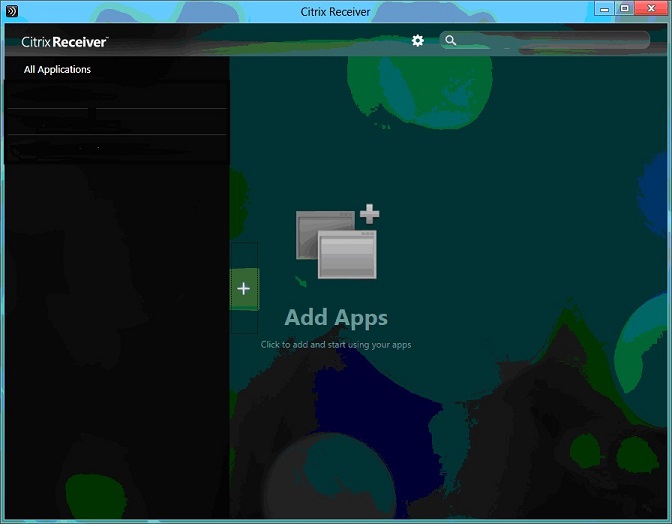Minimize the Citrix Receiver window
Image resolution: width=672 pixels, height=524 pixels.
click(605, 9)
